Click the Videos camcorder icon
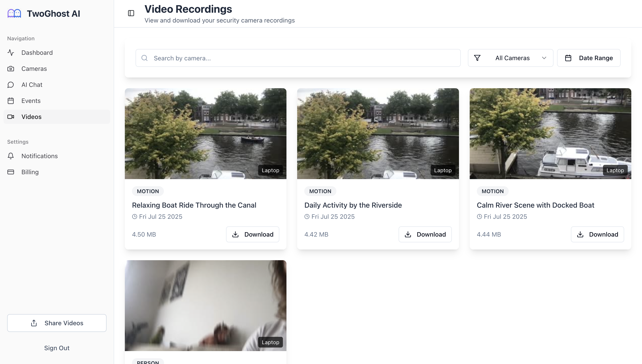 coord(11,117)
